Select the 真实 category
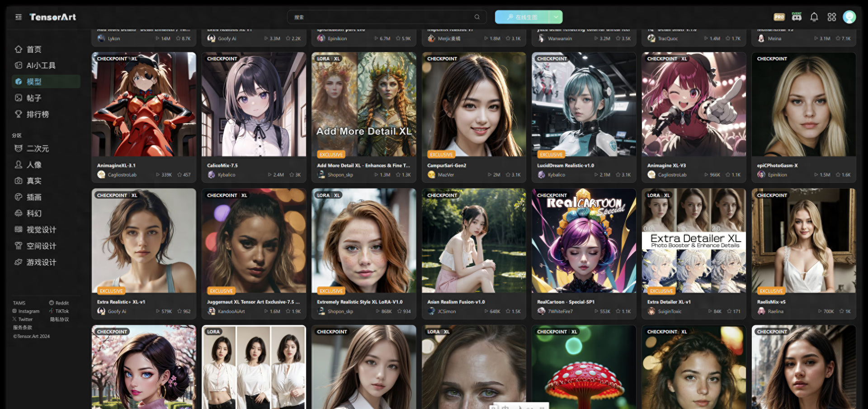Viewport: 868px width, 409px height. 46,181
